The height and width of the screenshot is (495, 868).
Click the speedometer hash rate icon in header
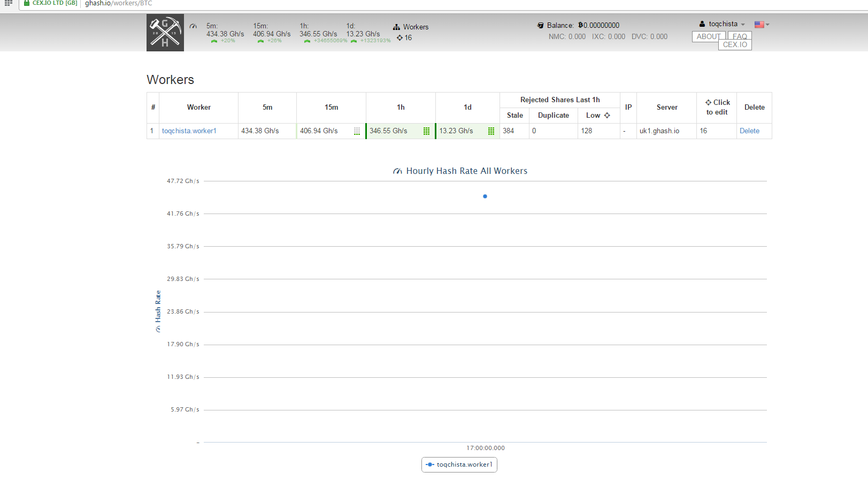coord(193,26)
